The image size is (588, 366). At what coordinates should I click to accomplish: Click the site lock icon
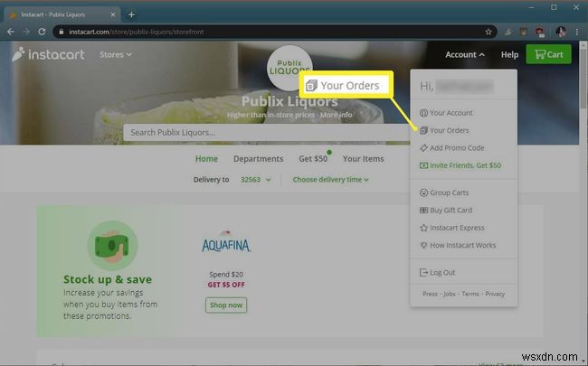(x=62, y=32)
